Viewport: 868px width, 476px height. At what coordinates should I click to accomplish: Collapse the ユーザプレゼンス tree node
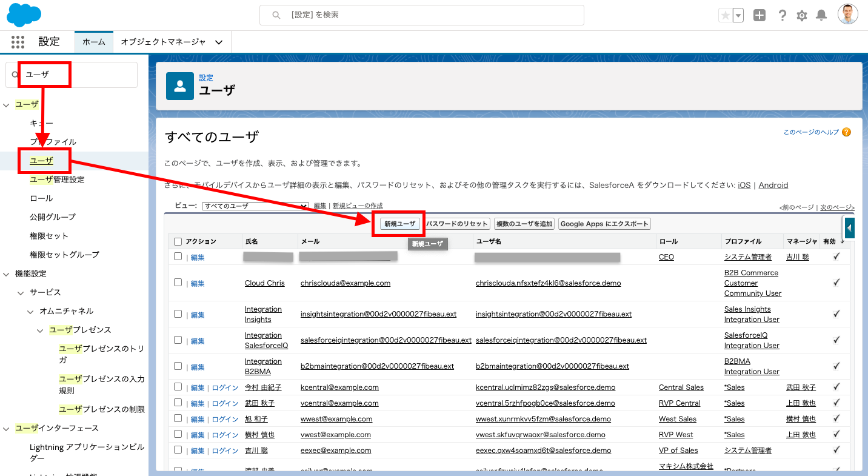(40, 330)
